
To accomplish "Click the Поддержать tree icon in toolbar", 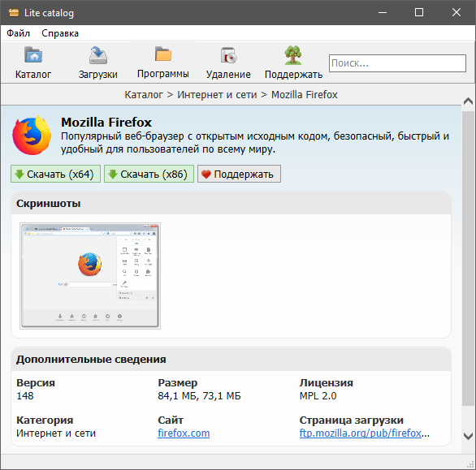I will point(293,55).
